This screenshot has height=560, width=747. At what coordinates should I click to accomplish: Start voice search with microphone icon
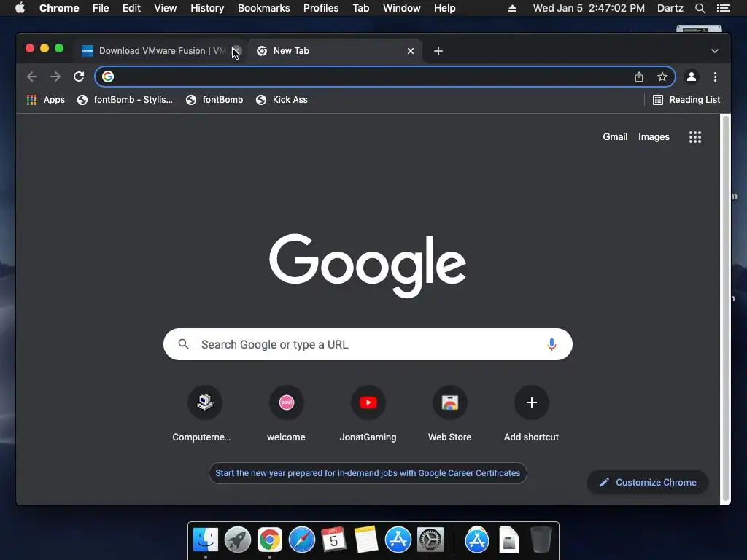[x=551, y=344]
